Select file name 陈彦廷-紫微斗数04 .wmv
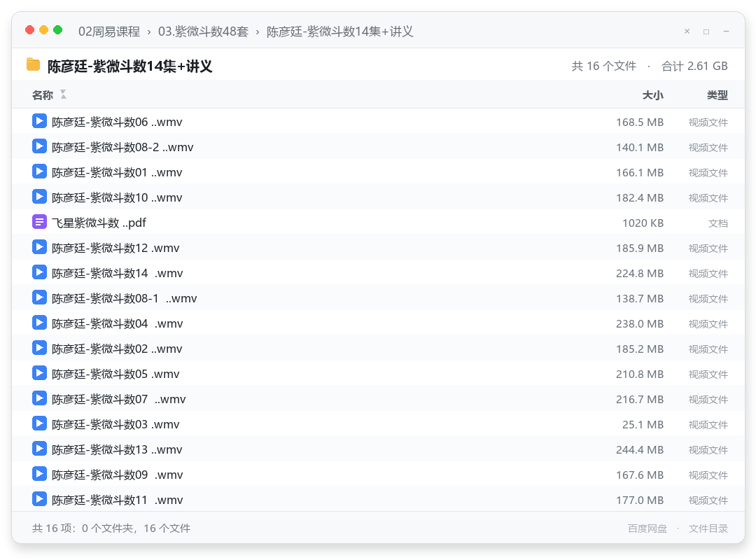The image size is (756, 560). coord(118,323)
